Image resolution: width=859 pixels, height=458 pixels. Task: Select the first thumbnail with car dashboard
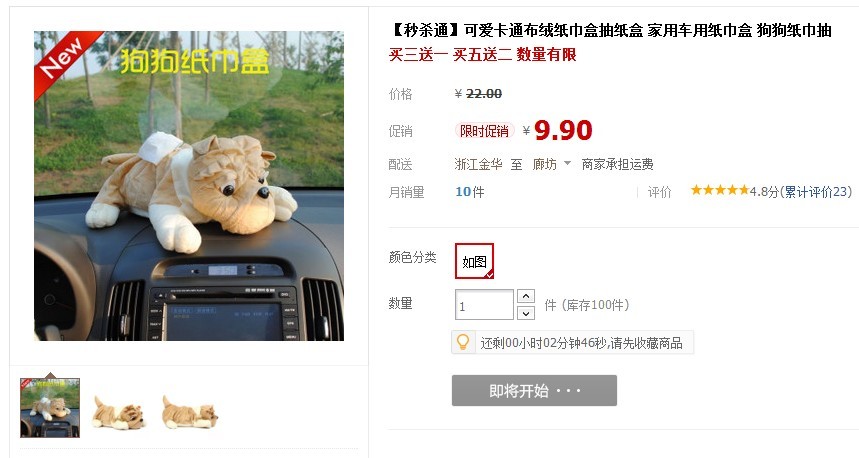point(50,408)
